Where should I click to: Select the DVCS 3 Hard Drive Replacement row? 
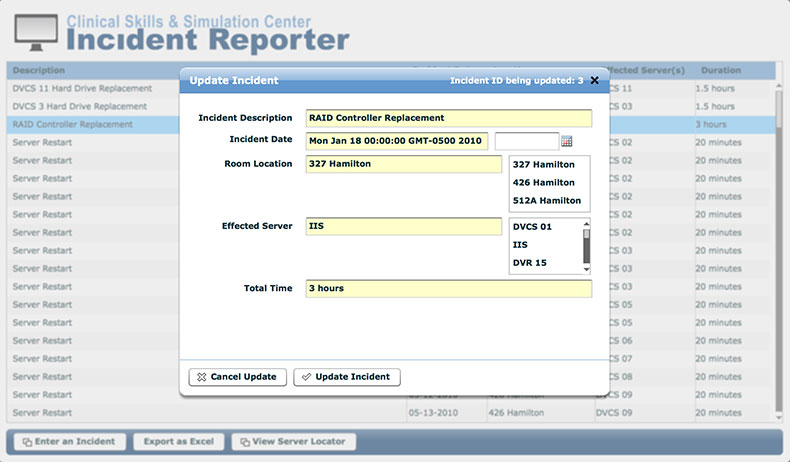pyautogui.click(x=93, y=107)
